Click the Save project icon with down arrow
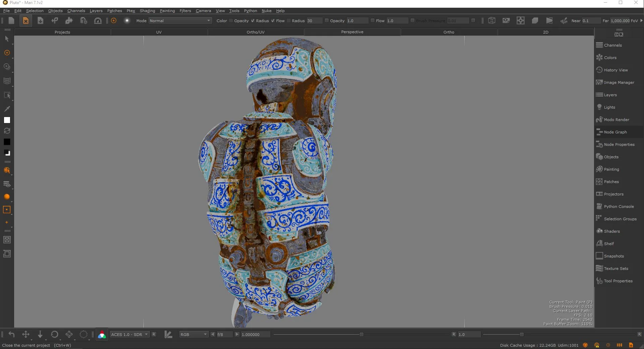Viewport: 644px width, 349px height. [x=40, y=20]
